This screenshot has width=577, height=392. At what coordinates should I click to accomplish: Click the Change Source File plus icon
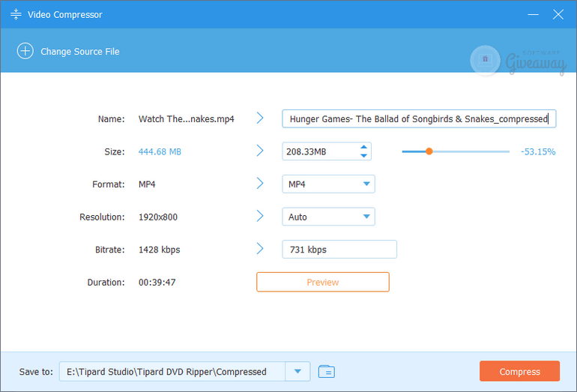pos(25,51)
